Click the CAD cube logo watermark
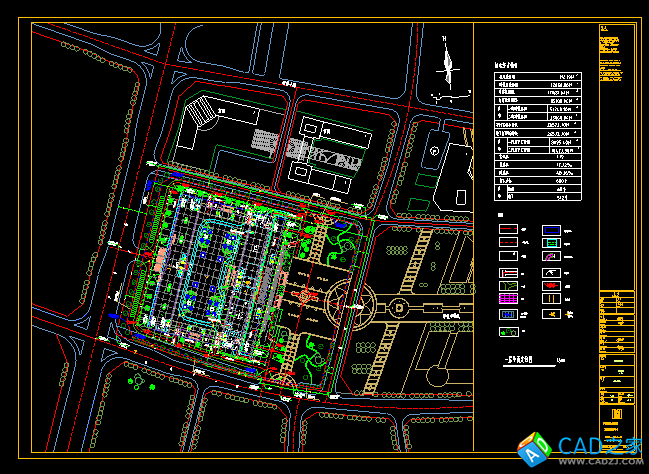The image size is (649, 474). pos(538,447)
